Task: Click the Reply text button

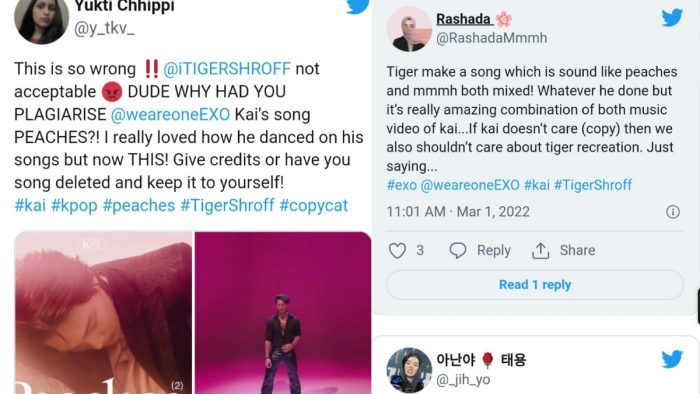Action: pyautogui.click(x=493, y=250)
